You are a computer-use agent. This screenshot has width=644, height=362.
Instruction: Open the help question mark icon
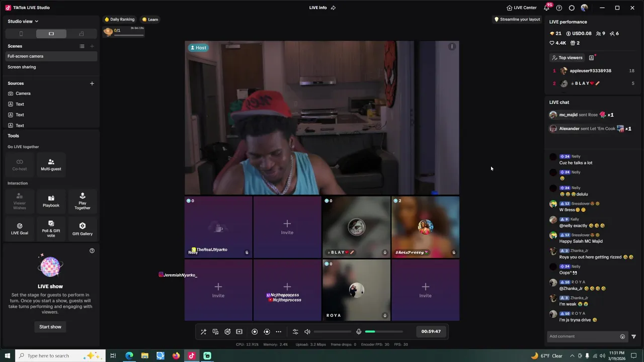coord(559,8)
